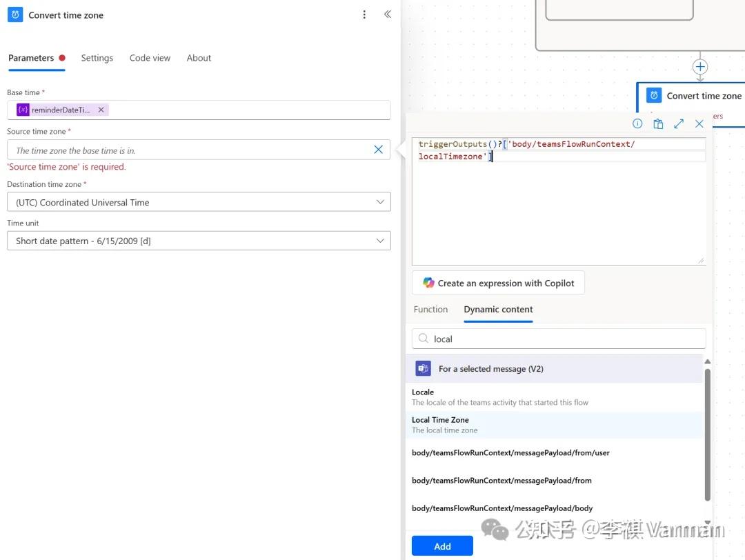
Task: Click the reminderDateTi variable token
Action: (x=62, y=110)
